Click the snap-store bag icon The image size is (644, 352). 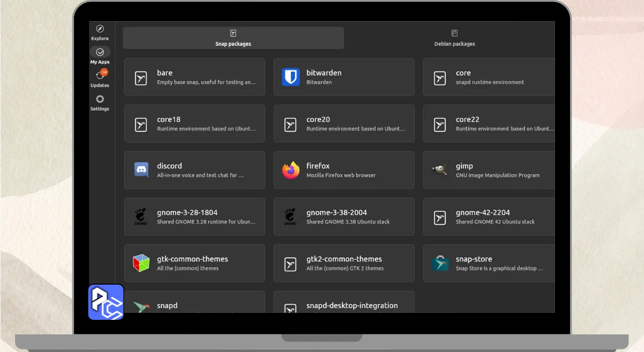click(x=440, y=263)
